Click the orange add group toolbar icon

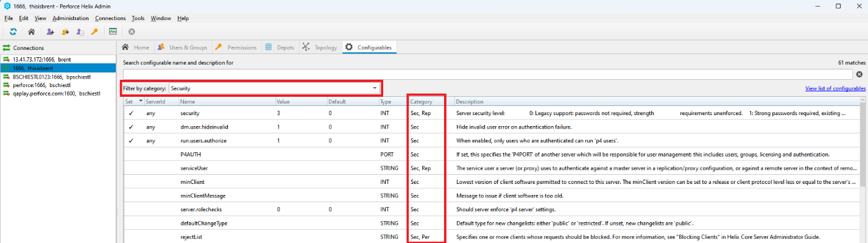pos(65,31)
